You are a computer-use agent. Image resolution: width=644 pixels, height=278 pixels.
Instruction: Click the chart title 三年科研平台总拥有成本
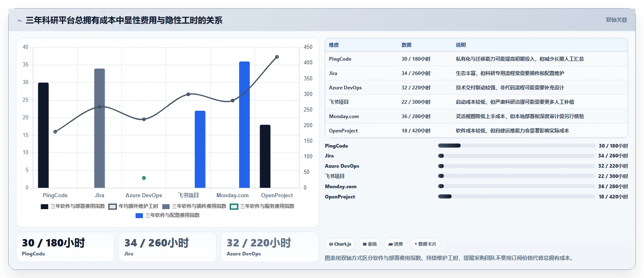[x=124, y=21]
